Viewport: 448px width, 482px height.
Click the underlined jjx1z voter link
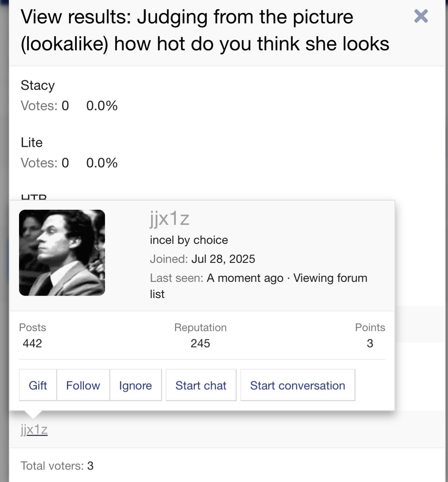point(34,430)
